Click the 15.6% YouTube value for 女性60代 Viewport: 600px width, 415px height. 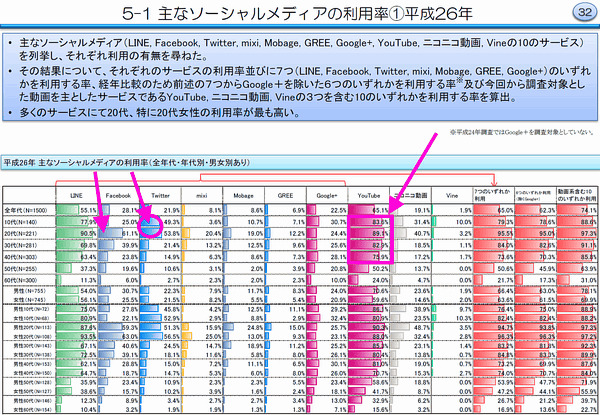click(x=381, y=409)
